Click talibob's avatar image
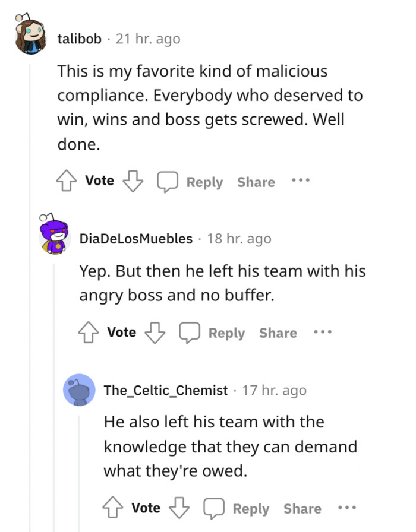 (29, 36)
